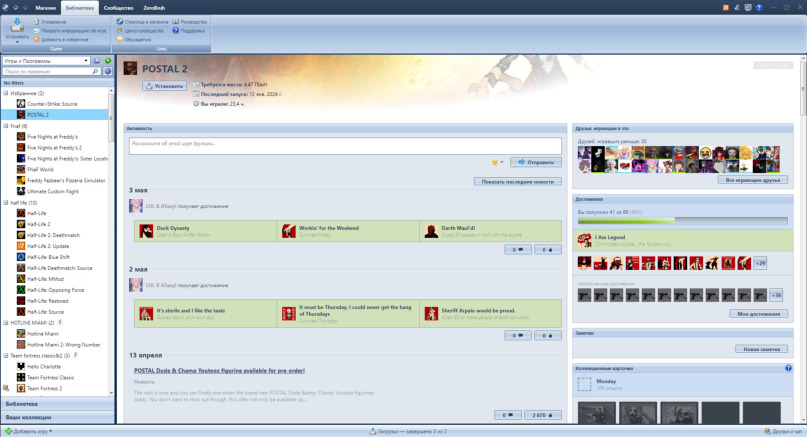
Task: Open the ZeroBruh profile tab
Action: (154, 8)
